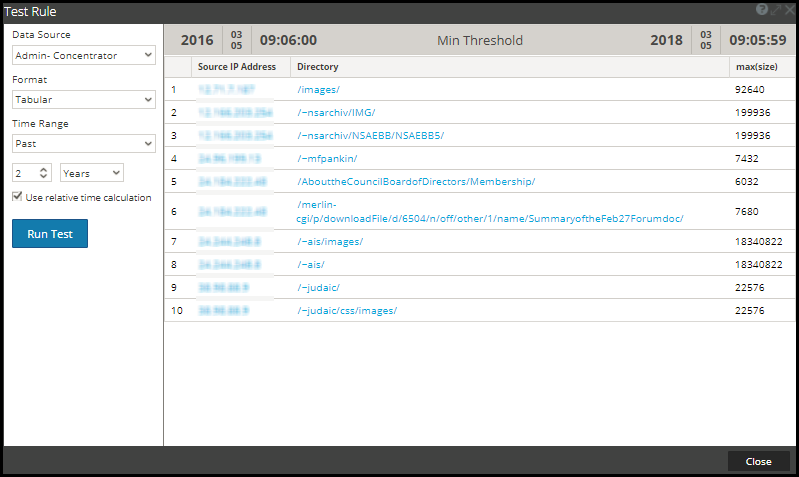The image size is (799, 477).
Task: Open the Time Range dropdown showing Past
Action: point(84,144)
